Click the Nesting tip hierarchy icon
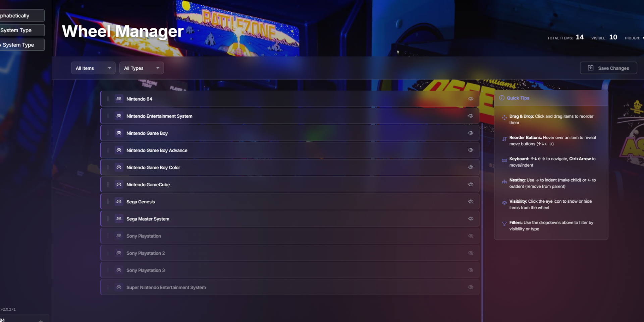This screenshot has height=322, width=644. tap(504, 182)
